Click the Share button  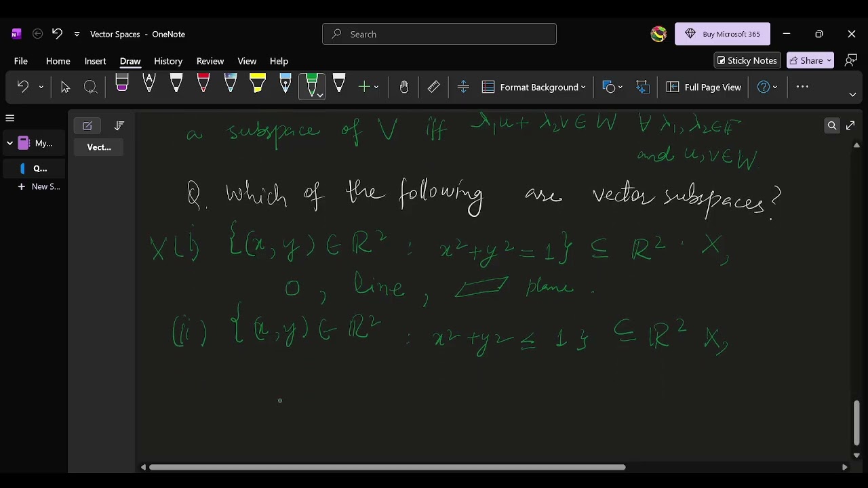pyautogui.click(x=812, y=60)
